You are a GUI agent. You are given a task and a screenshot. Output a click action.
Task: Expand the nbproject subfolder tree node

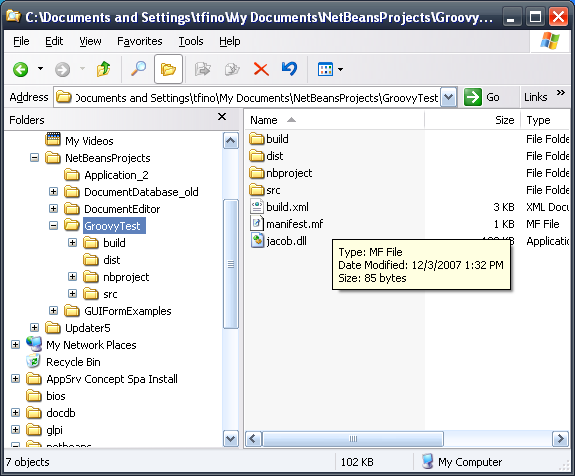pos(73,277)
